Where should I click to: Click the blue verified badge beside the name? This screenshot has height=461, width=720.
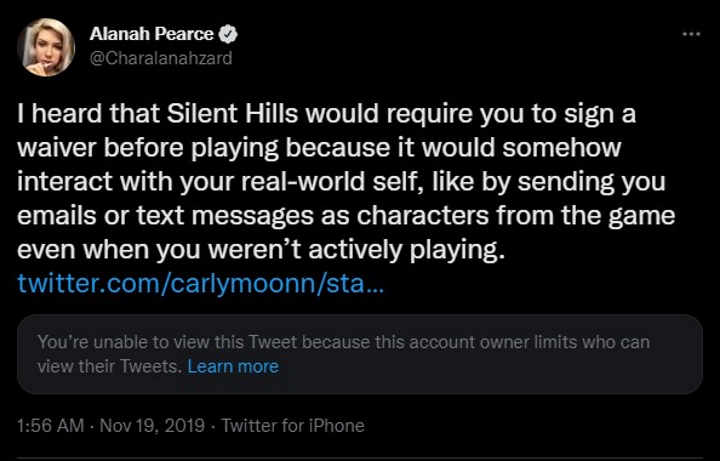coord(229,34)
